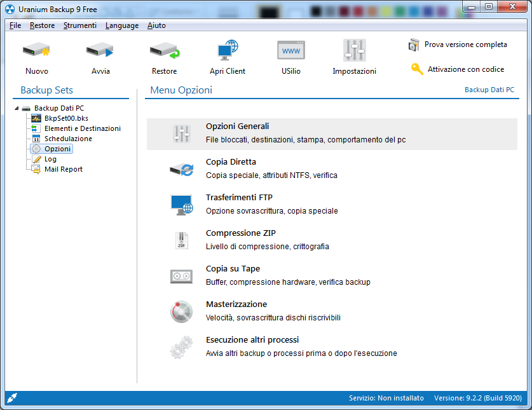The image size is (532, 410).
Task: Open the Aiuto menu
Action: [156, 25]
